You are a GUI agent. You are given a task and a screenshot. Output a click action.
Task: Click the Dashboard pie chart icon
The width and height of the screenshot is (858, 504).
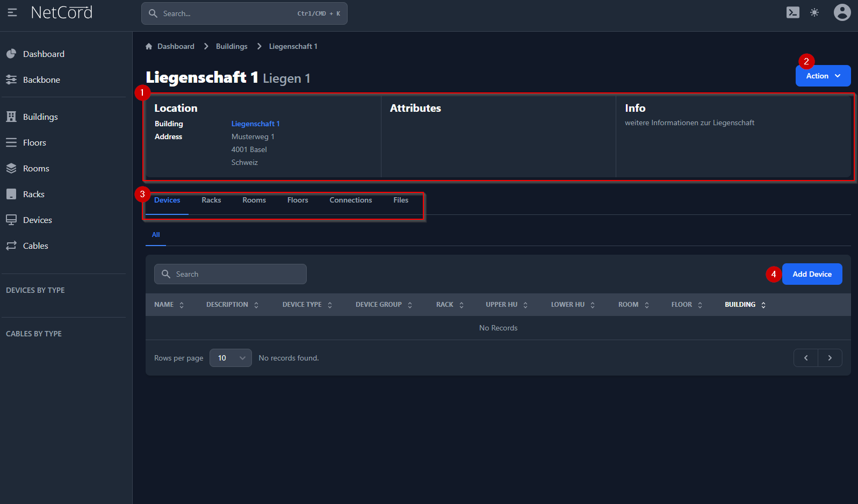click(11, 54)
